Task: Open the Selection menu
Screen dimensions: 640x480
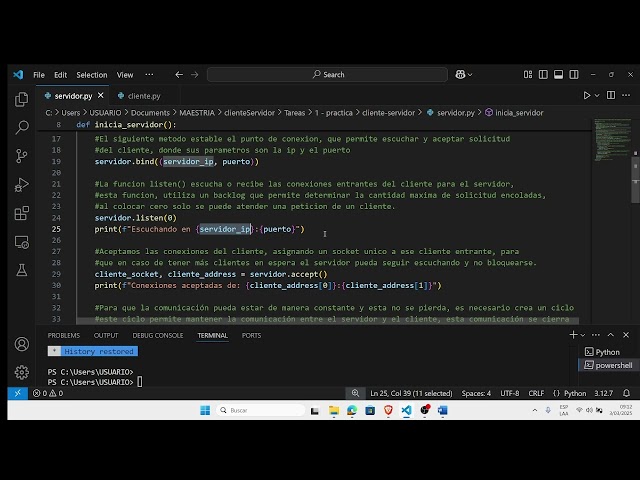Action: point(92,75)
